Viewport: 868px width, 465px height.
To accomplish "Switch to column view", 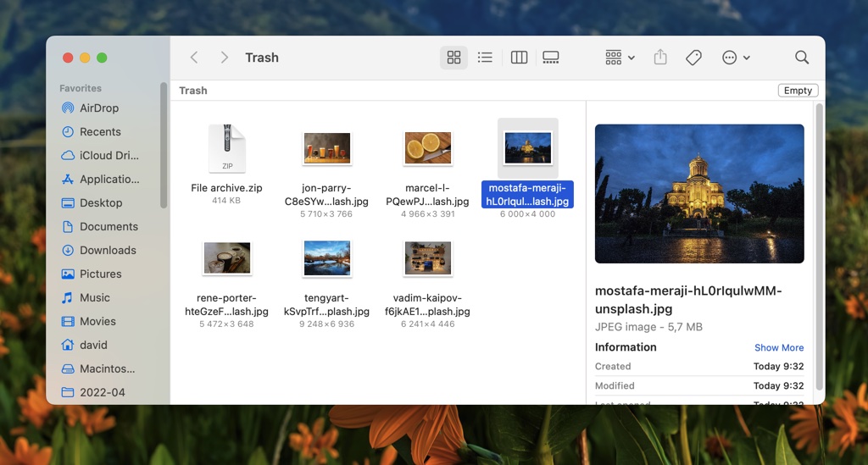I will point(519,58).
